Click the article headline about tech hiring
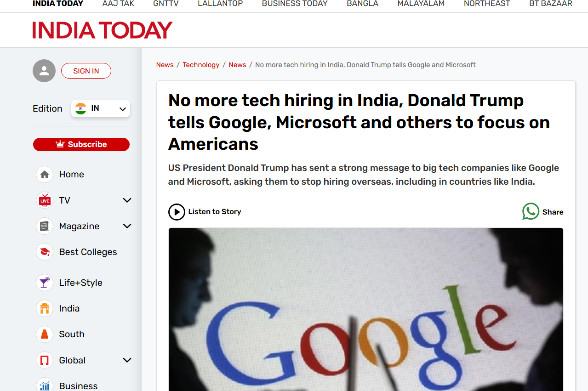Image resolution: width=588 pixels, height=391 pixels. click(x=359, y=122)
